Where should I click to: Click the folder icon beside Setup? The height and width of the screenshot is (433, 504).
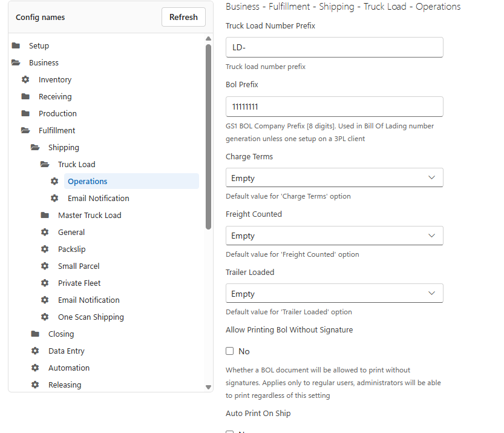click(x=16, y=45)
